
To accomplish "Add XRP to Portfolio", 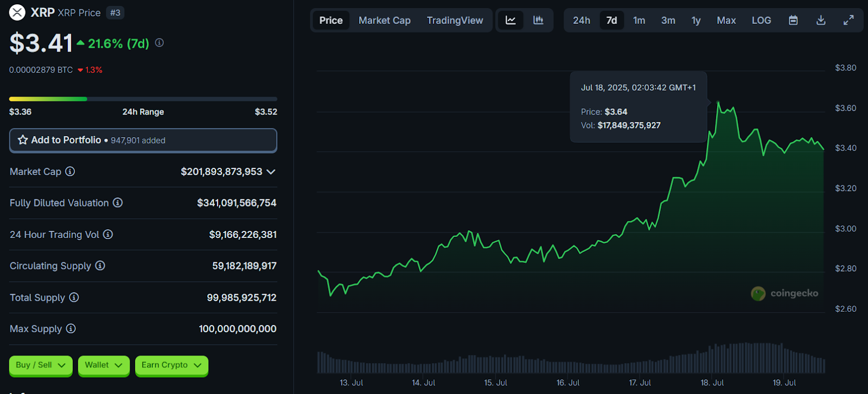I will [x=143, y=140].
